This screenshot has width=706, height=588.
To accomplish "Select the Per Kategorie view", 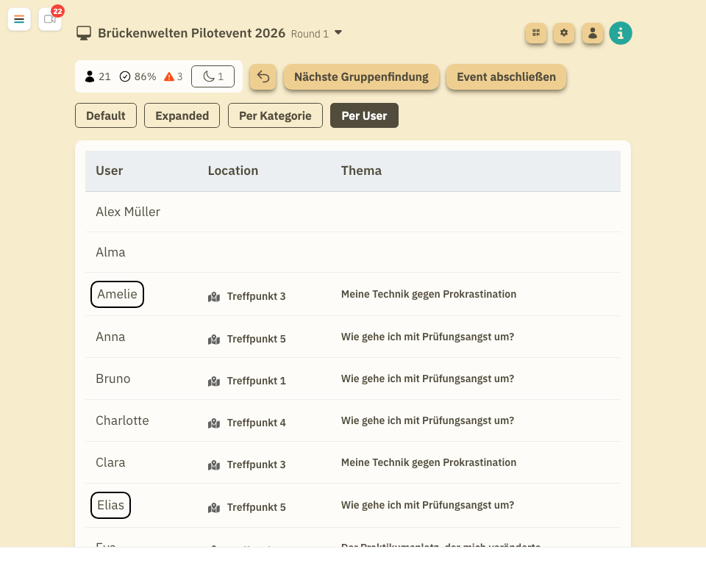I will pyautogui.click(x=275, y=115).
